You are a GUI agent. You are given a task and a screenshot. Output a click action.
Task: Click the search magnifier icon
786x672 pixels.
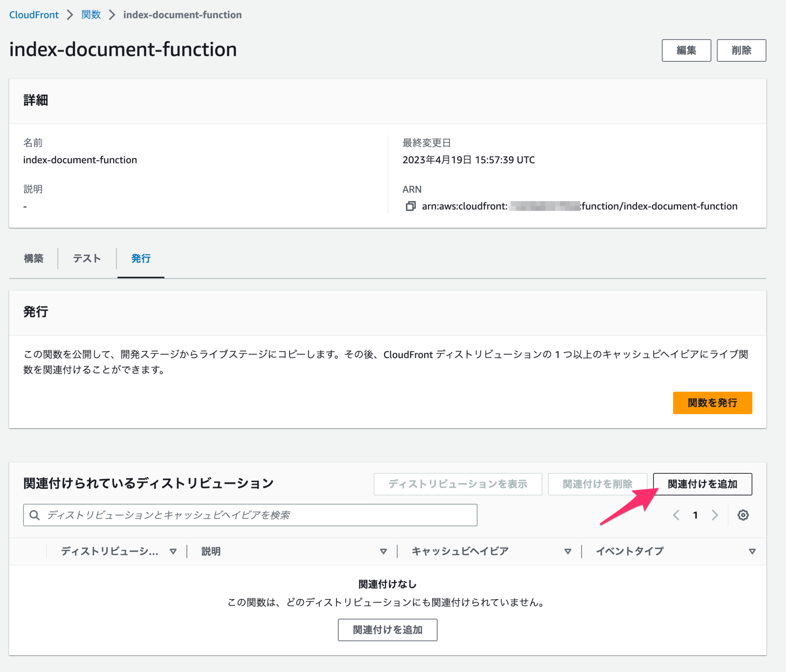click(35, 515)
